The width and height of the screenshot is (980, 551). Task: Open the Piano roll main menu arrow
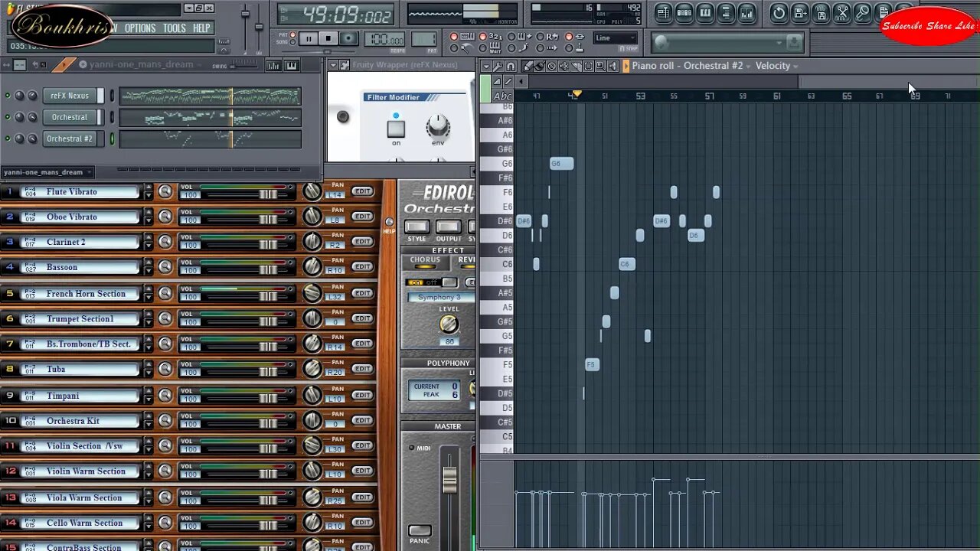485,66
